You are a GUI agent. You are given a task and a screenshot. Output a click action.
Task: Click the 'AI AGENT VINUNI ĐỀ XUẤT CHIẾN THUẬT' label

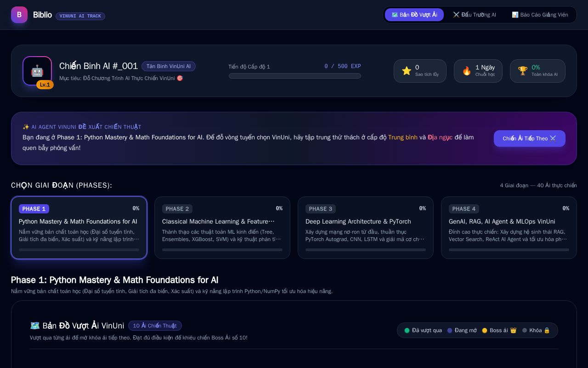(82, 127)
